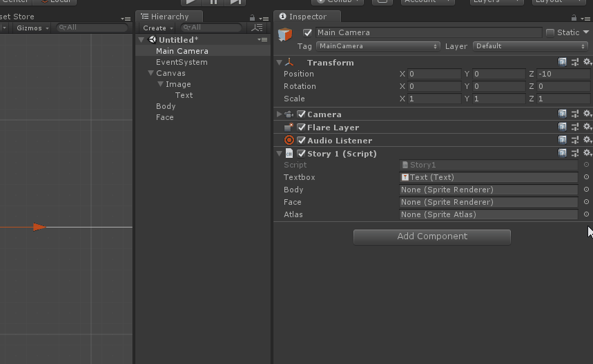593x364 pixels.
Task: Click the Add Component button
Action: (x=432, y=236)
